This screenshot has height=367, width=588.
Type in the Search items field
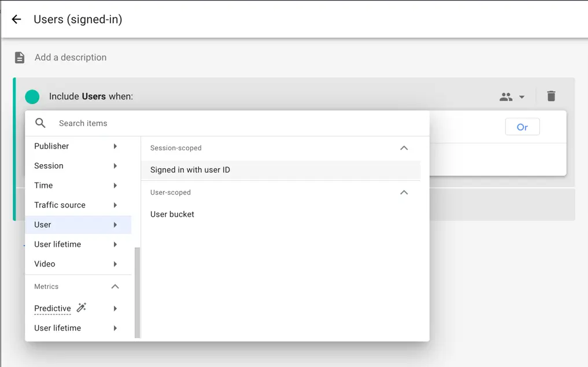231,123
